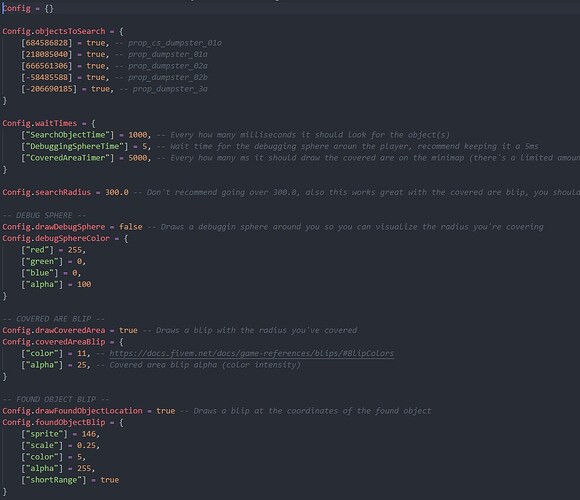Click the "SearchObjectTime" key
This screenshot has width=580, height=500.
pyautogui.click(x=68, y=135)
